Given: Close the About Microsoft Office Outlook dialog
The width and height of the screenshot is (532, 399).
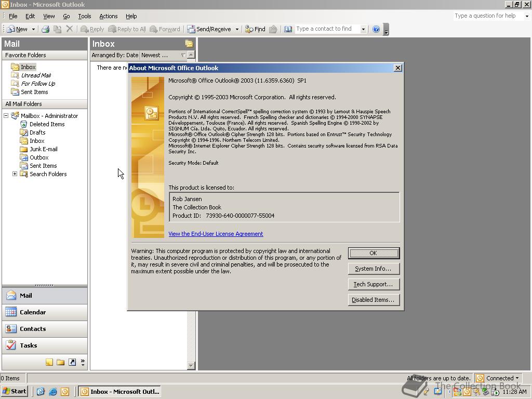Looking at the screenshot, I should (397, 68).
